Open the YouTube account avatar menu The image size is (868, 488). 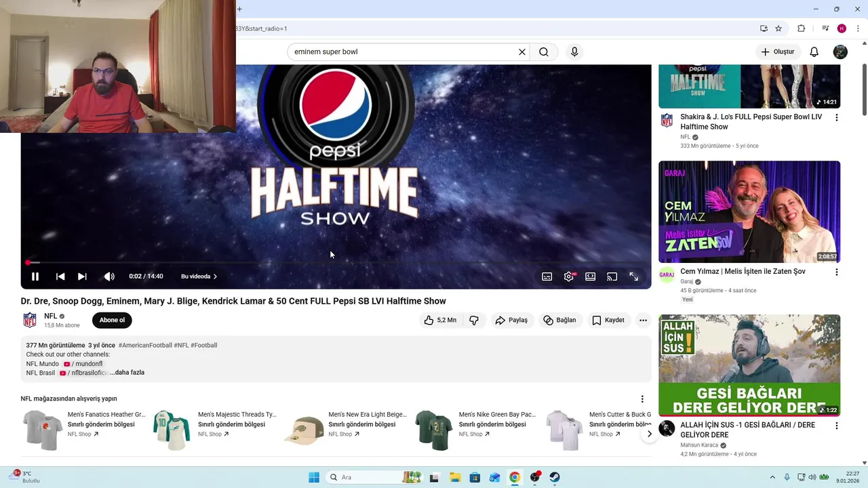click(840, 52)
